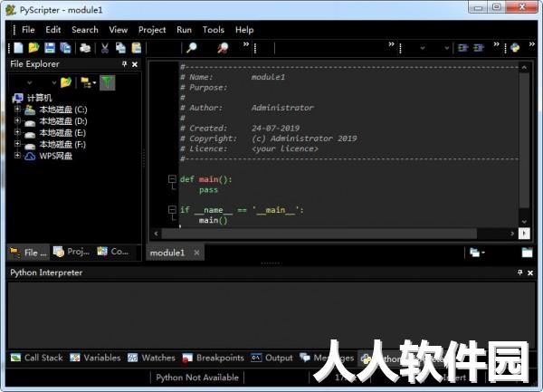Click the open file folder icon in main toolbar
This screenshot has height=392, width=543.
click(33, 48)
